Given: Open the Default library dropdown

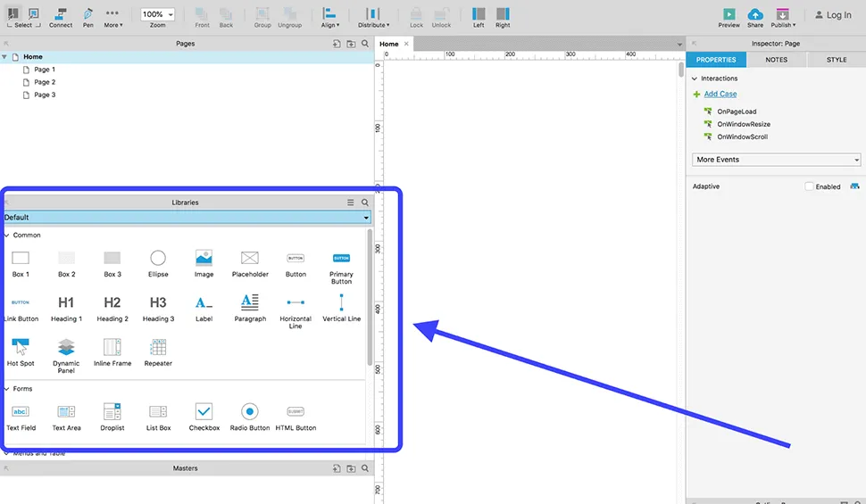Looking at the screenshot, I should pyautogui.click(x=187, y=218).
